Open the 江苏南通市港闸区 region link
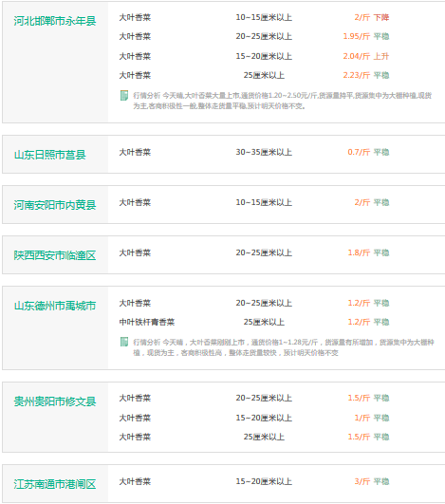Image resolution: width=445 pixels, height=504 pixels. coord(55,484)
